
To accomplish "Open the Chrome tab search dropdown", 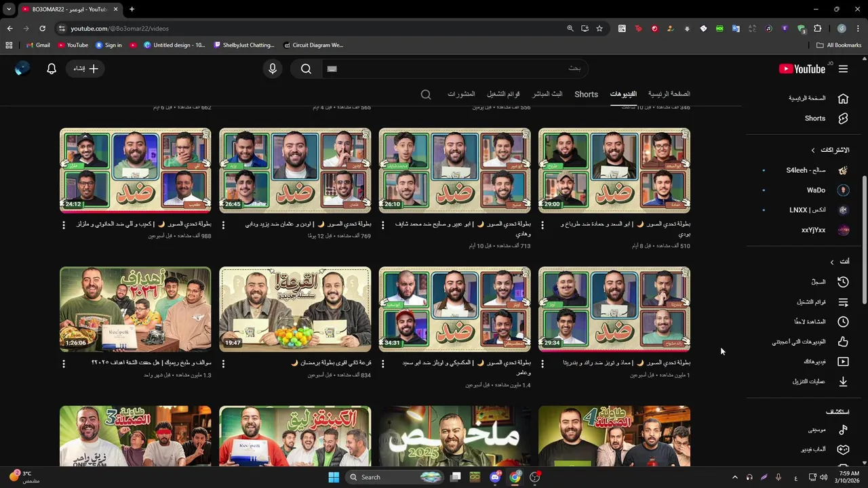I will (9, 9).
